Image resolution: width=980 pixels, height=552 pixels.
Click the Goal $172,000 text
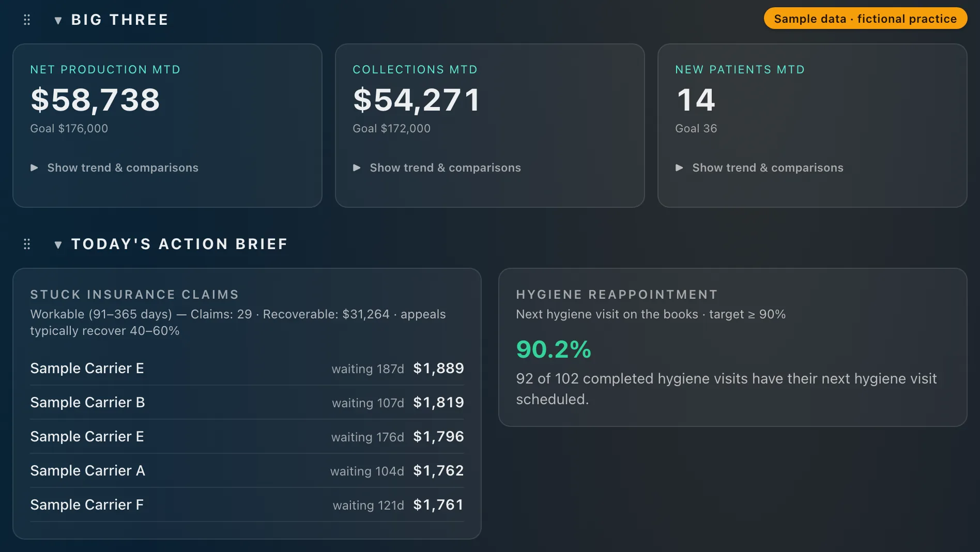(392, 128)
